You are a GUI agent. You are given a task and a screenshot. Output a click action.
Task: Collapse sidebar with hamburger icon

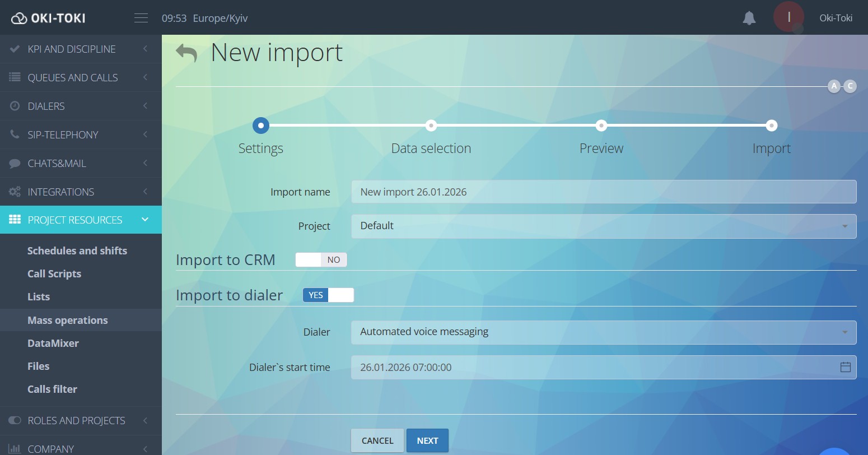point(141,17)
